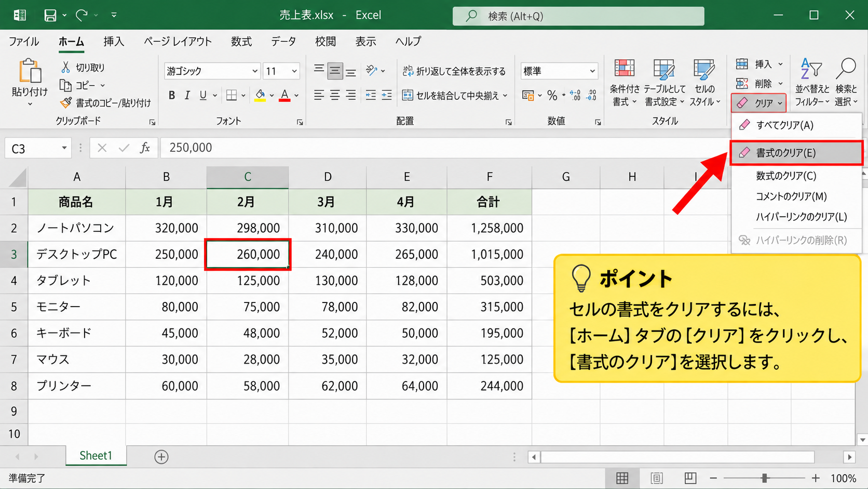Switch to Page Layout view in status bar
This screenshot has height=489, width=868.
pos(657,478)
